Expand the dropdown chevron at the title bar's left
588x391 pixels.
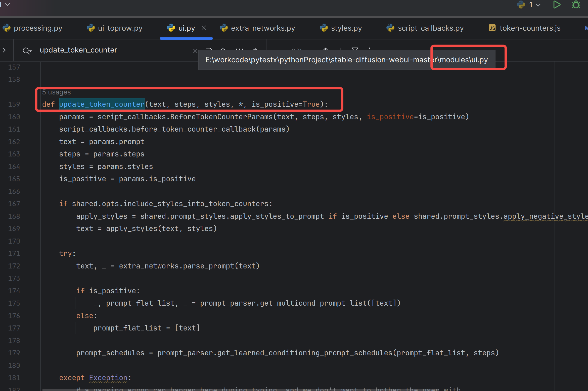pyautogui.click(x=8, y=4)
